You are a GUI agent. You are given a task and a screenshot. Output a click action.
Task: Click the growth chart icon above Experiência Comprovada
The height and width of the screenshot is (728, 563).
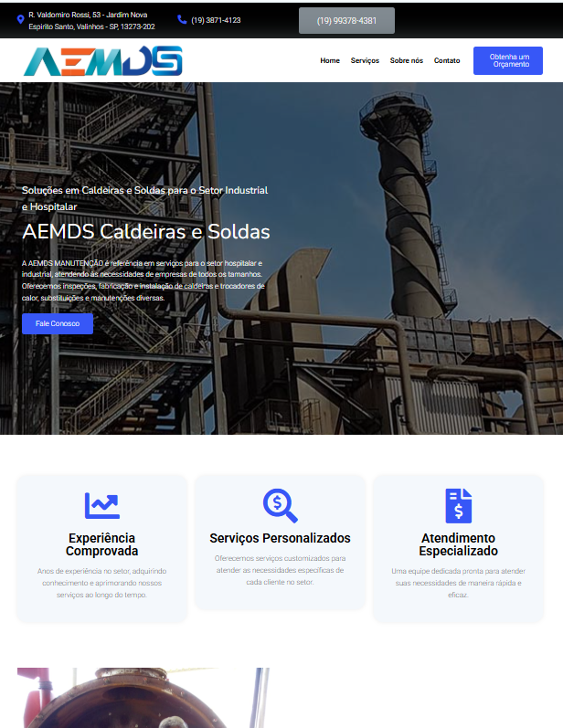(x=102, y=506)
